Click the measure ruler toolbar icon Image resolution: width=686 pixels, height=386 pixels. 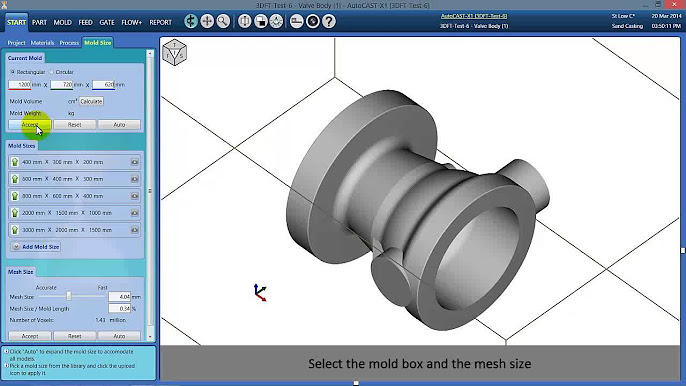297,21
